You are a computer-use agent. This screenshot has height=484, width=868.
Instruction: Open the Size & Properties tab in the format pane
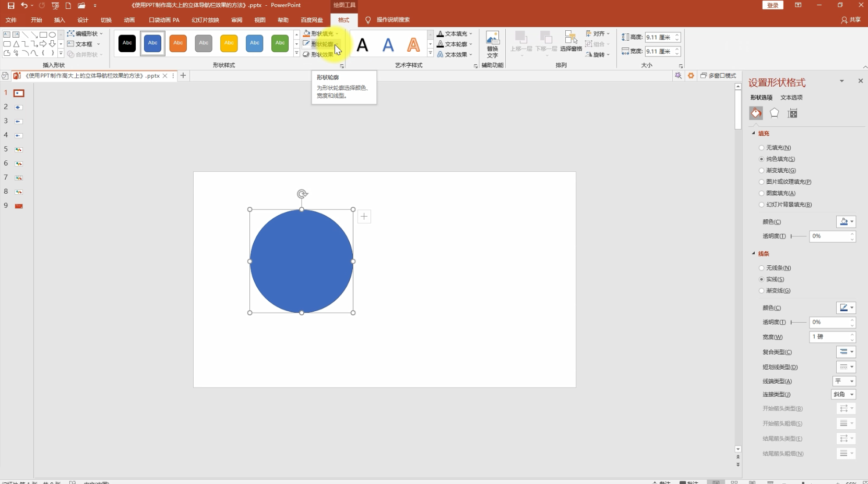(x=792, y=113)
